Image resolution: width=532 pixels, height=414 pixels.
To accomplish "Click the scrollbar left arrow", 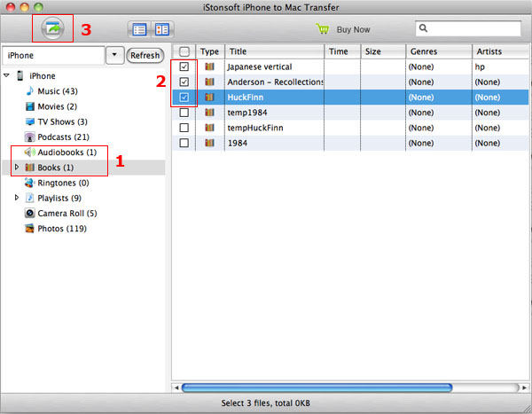I will tap(176, 387).
